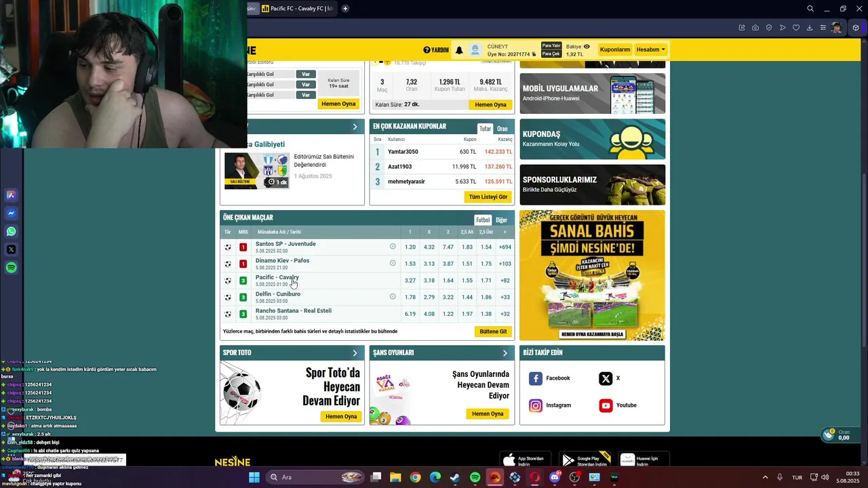868x488 pixels.
Task: Toggle the first Var option for Karşılıklı Gol
Action: tap(306, 74)
